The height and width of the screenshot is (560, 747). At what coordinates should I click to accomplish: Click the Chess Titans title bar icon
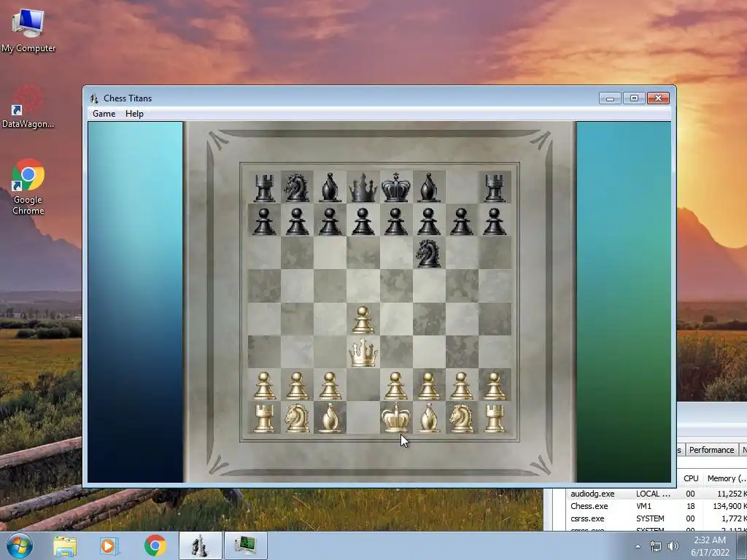(94, 98)
